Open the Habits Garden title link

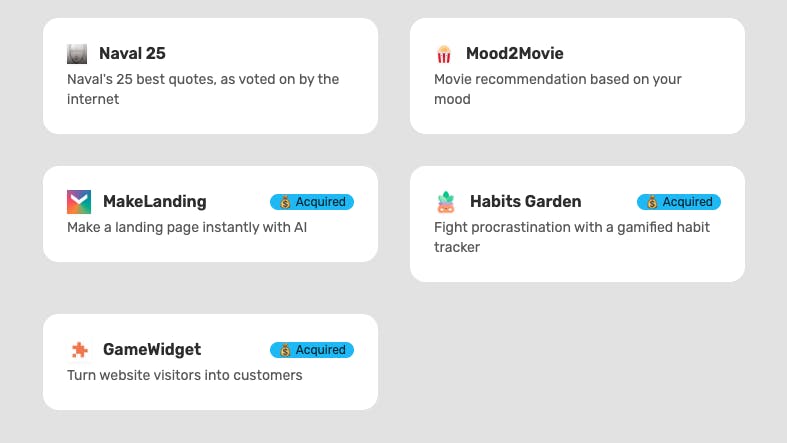pyautogui.click(x=525, y=201)
